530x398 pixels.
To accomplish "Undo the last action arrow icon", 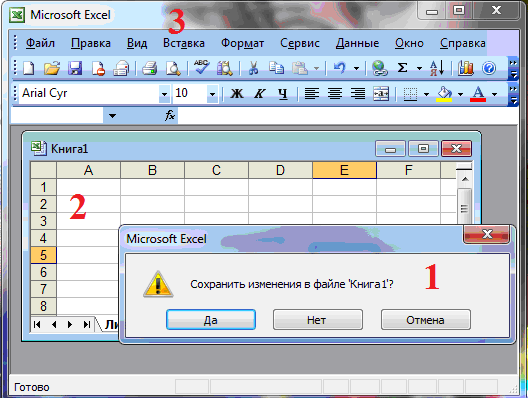I will coord(340,68).
